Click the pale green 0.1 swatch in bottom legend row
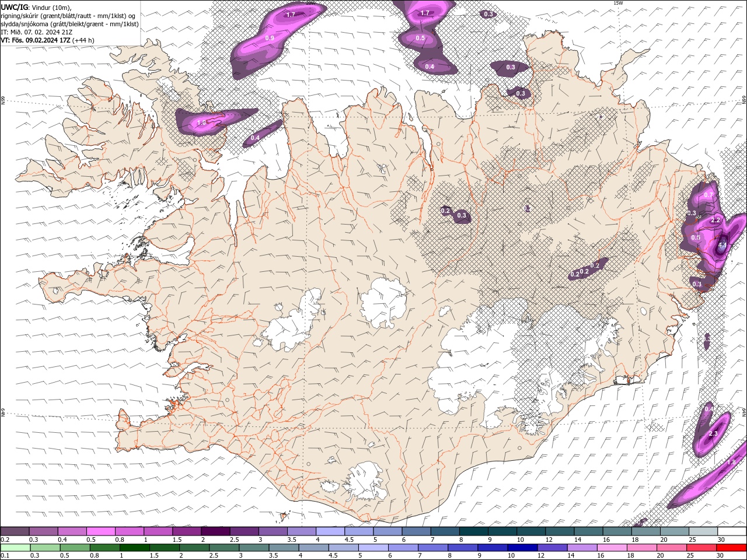The width and height of the screenshot is (747, 560). pos(15,547)
